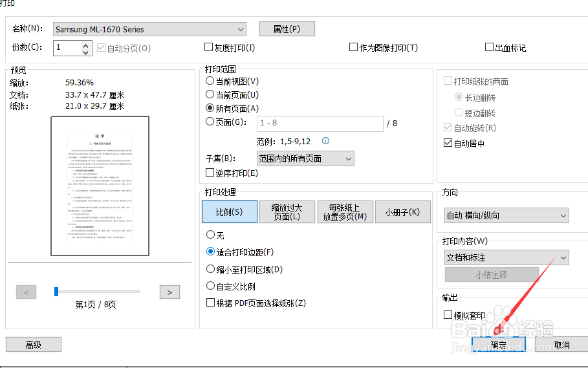Select the 当前页面(U) radio option
The image size is (588, 368).
[210, 94]
